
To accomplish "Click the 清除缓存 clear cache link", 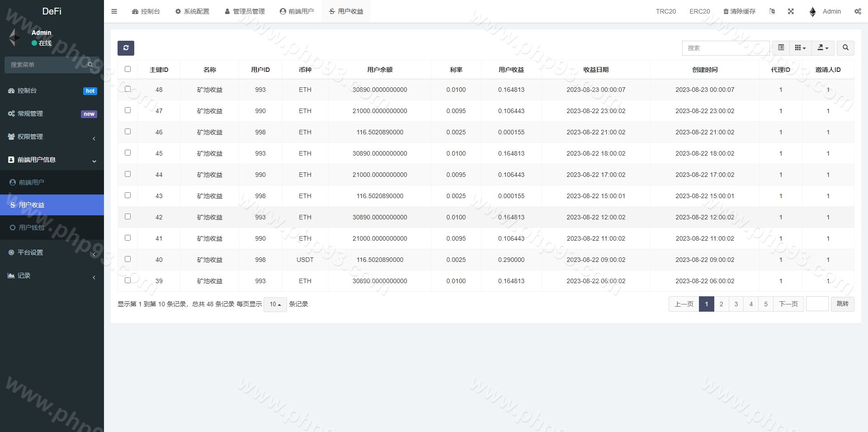I will click(x=739, y=11).
